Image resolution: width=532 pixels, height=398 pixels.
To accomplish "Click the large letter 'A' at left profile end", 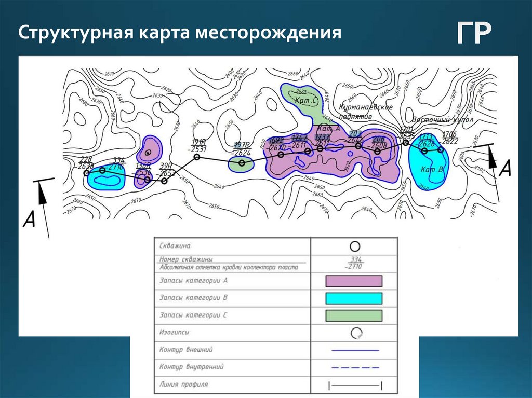I will (29, 218).
